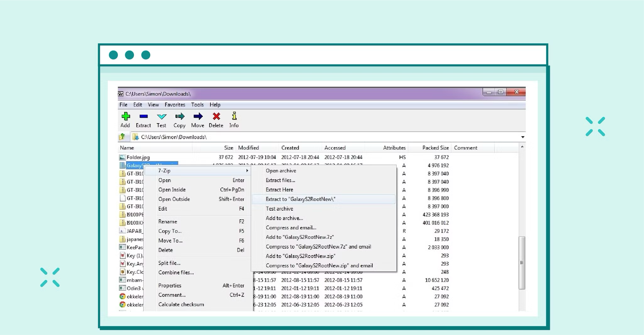
Task: Click the green up-one-level folder arrow icon
Action: (122, 137)
